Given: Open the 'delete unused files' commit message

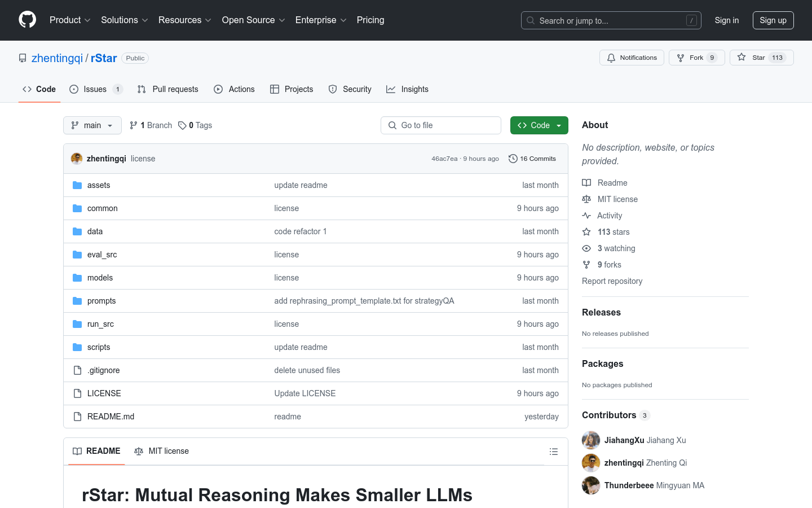Looking at the screenshot, I should pyautogui.click(x=307, y=370).
